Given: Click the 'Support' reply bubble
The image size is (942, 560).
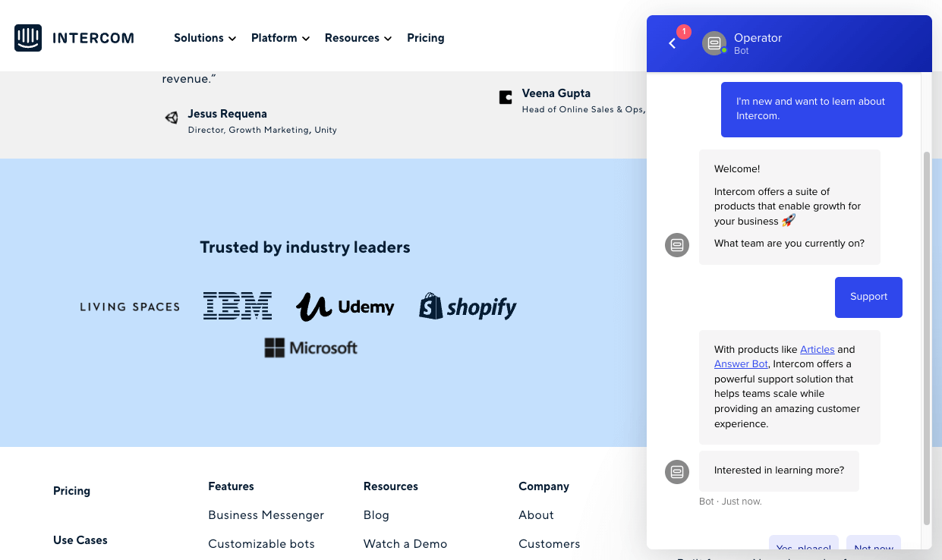Looking at the screenshot, I should (x=868, y=297).
